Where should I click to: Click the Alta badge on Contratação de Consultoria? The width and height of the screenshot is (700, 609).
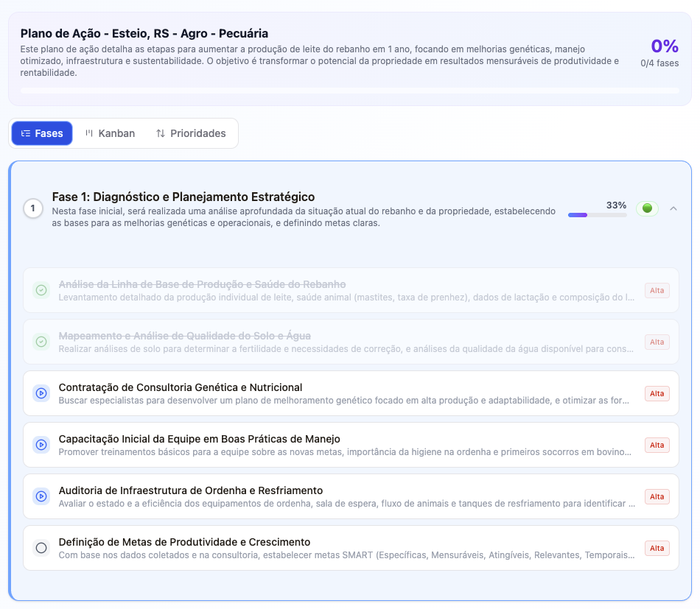pyautogui.click(x=657, y=393)
